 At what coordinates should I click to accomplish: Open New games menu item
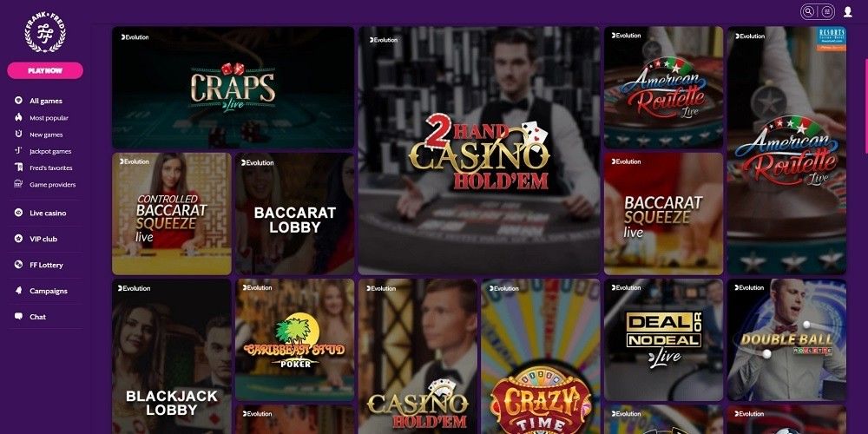click(46, 135)
